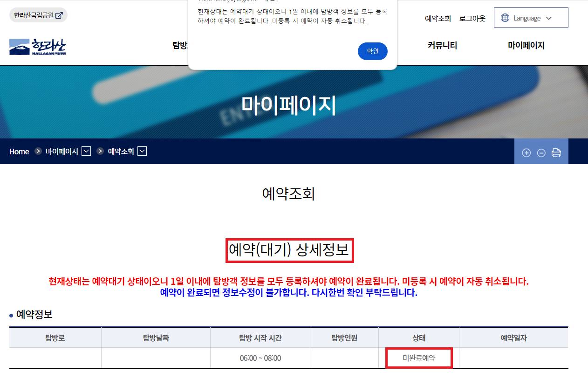Click the 예약일자 column header
The image size is (588, 379).
pyautogui.click(x=513, y=338)
